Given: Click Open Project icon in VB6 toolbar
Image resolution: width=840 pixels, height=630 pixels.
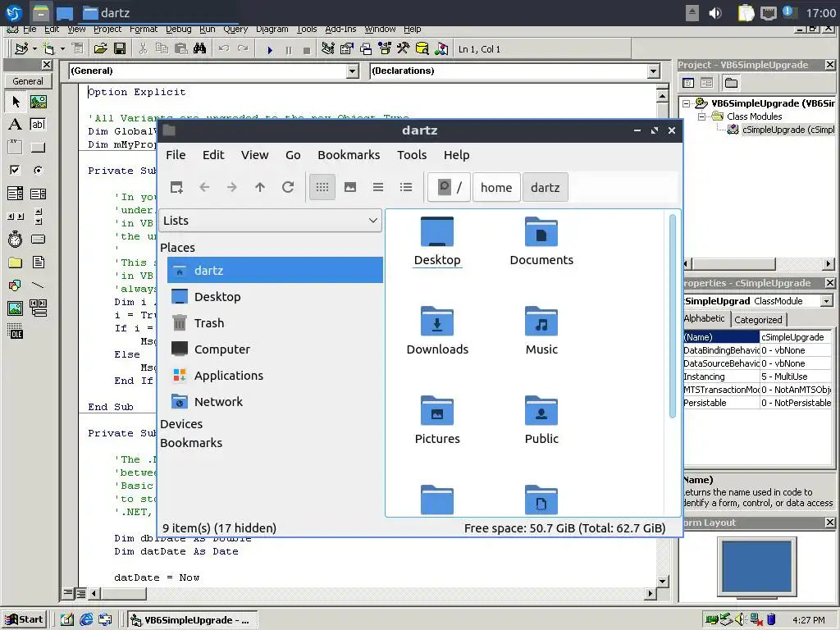Looking at the screenshot, I should tap(100, 48).
